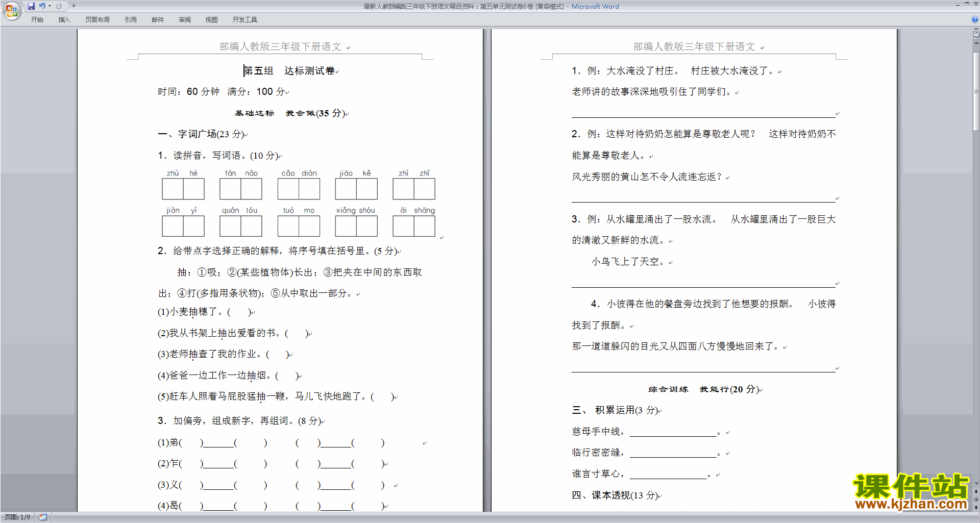The height and width of the screenshot is (523, 980).
Task: Click the heading 一、字词广场(23 分)
Action: 201,134
